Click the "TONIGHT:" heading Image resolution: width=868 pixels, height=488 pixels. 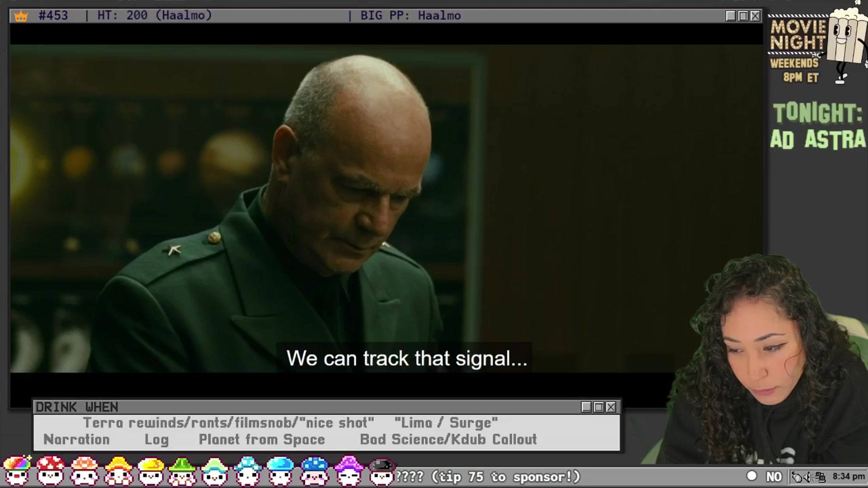(x=818, y=113)
